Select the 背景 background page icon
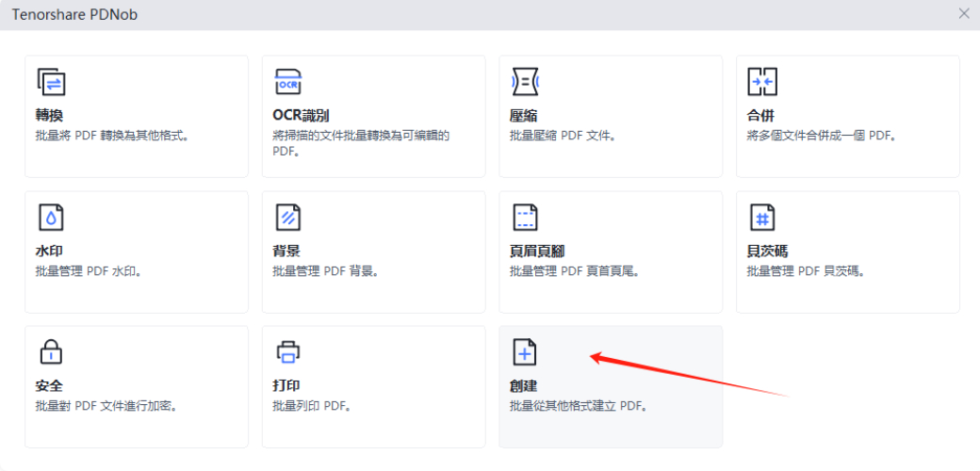Image resolution: width=980 pixels, height=471 pixels. (x=288, y=218)
